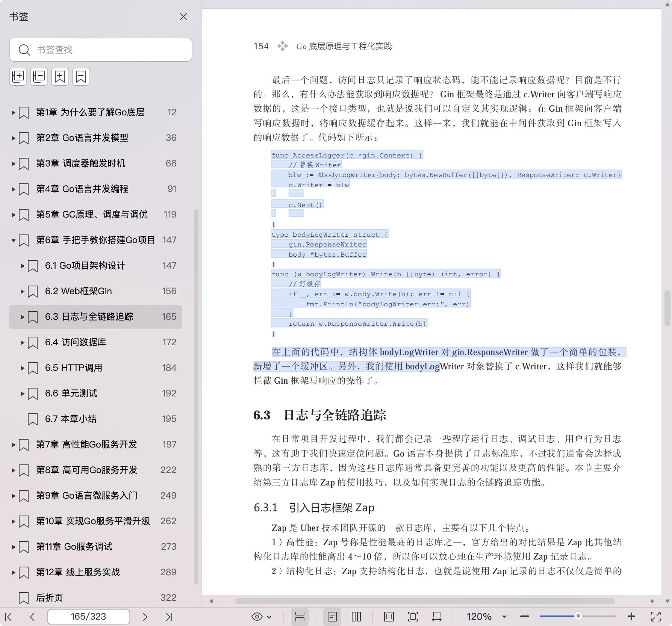The image size is (672, 626).
Task: Expand chapter 4 Go语言并发编程
Action: coord(14,189)
